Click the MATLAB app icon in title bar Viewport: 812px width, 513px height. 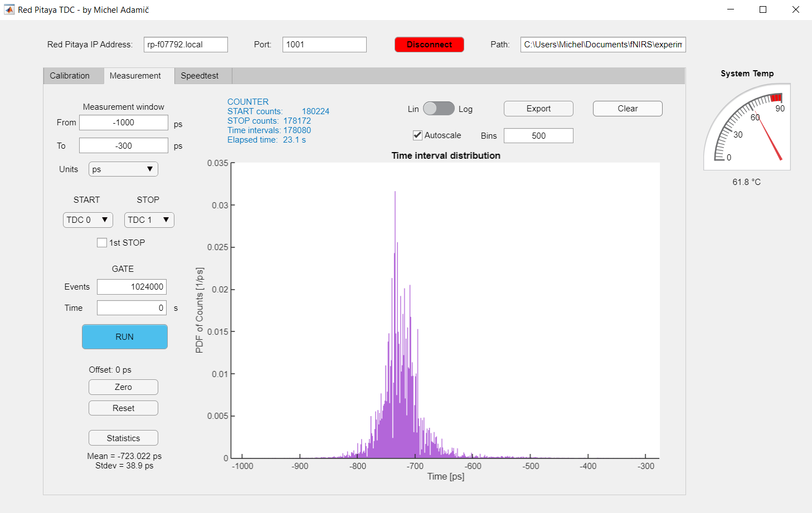coord(9,9)
